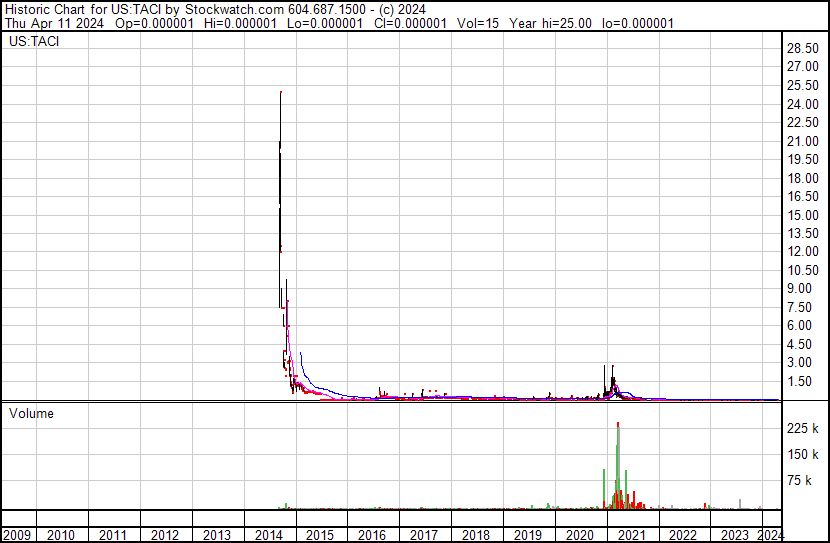Click the 'Lo=0.000001' low value
The height and width of the screenshot is (543, 830).
[x=325, y=23]
